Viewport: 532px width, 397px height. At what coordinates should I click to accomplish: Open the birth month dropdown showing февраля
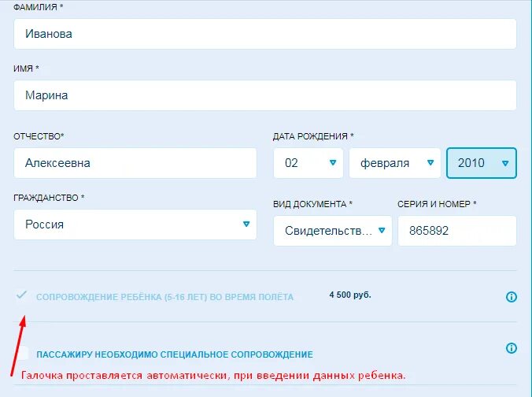click(394, 163)
